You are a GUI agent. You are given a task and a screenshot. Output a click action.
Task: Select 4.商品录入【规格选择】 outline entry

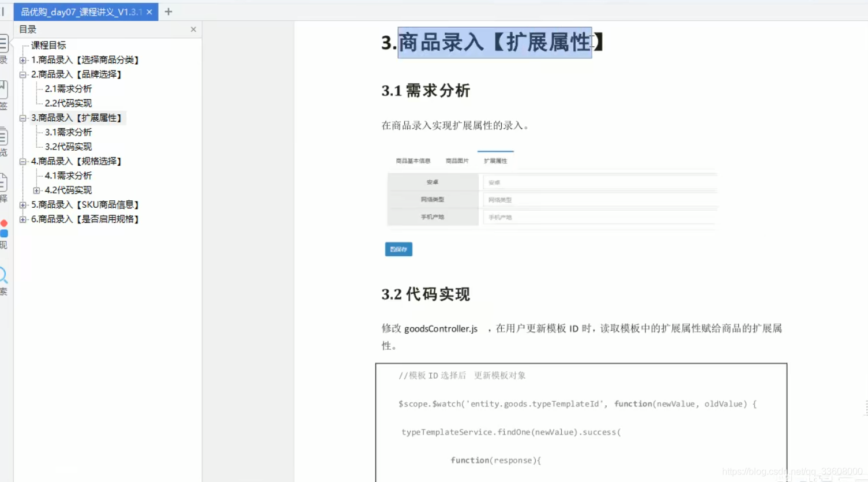pos(77,161)
